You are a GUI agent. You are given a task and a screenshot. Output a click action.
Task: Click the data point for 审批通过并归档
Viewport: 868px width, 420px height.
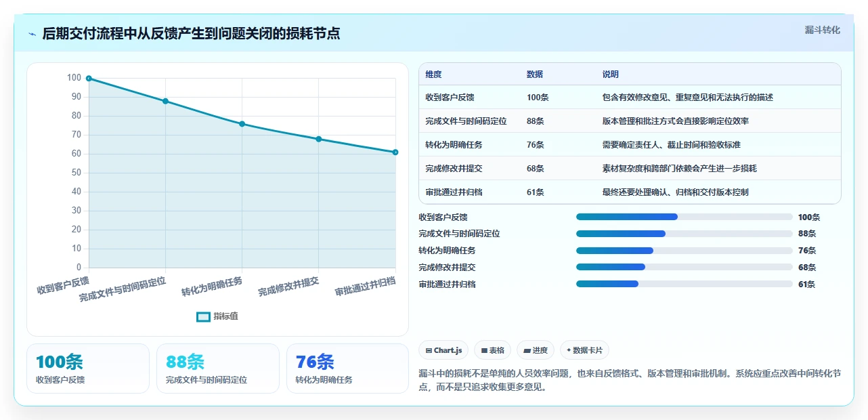(x=395, y=152)
